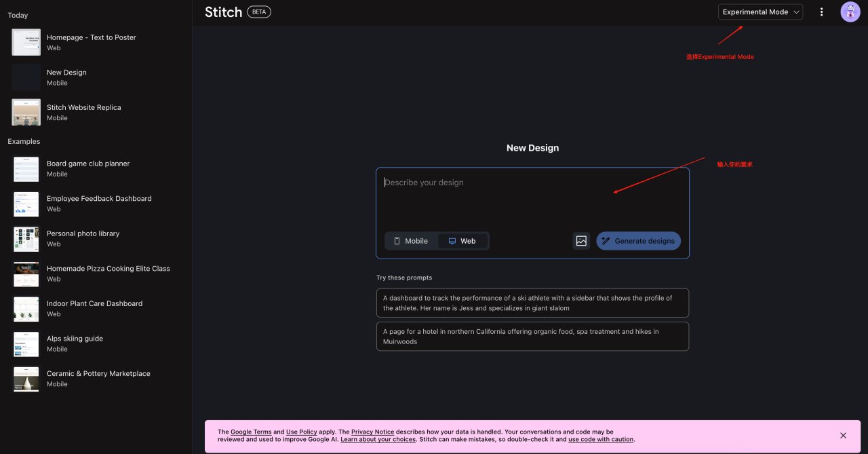The image size is (868, 454).
Task: Dismiss the pink notice banner
Action: [x=843, y=436]
